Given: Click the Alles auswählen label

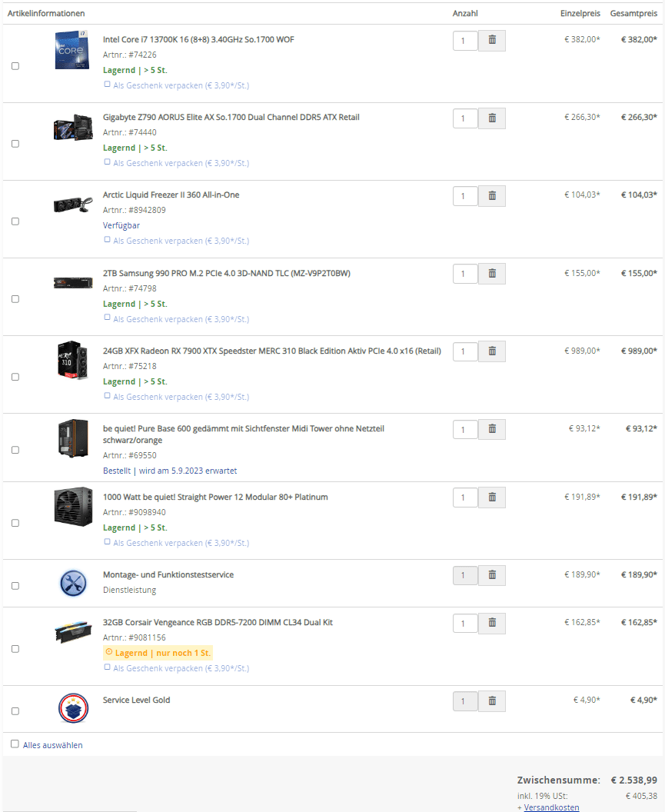Looking at the screenshot, I should coord(53,744).
